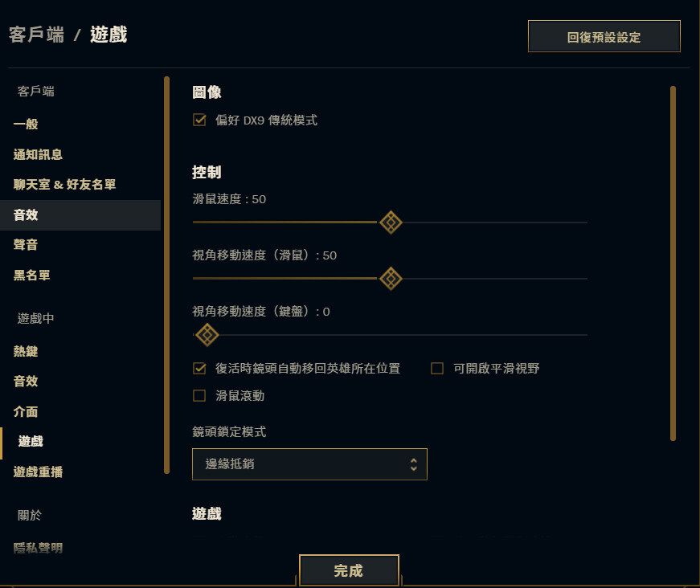
Task: Click the 視角移動速度（滑鼠）slider handle
Action: (x=391, y=279)
